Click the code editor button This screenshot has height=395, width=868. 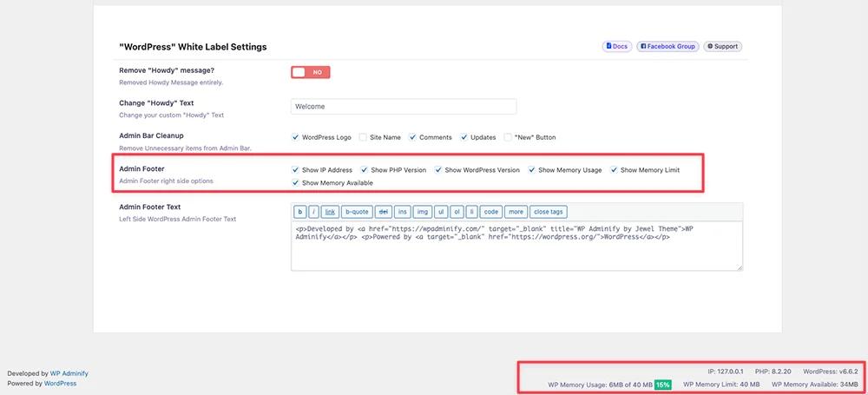[x=490, y=212]
